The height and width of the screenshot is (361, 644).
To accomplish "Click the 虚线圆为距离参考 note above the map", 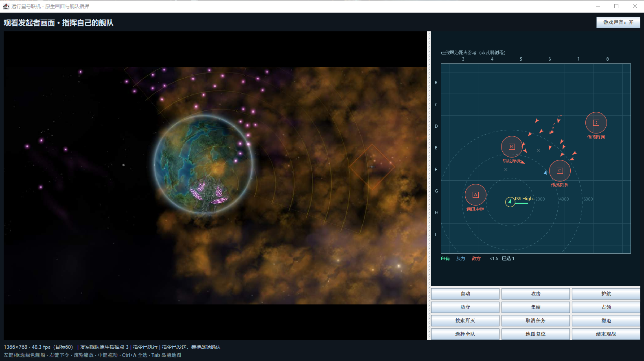I will [x=473, y=53].
